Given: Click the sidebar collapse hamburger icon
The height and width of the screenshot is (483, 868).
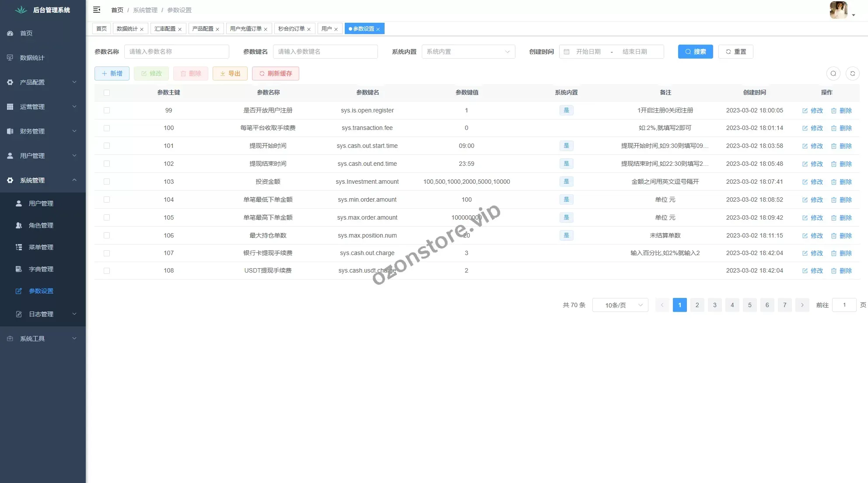Looking at the screenshot, I should [x=97, y=10].
